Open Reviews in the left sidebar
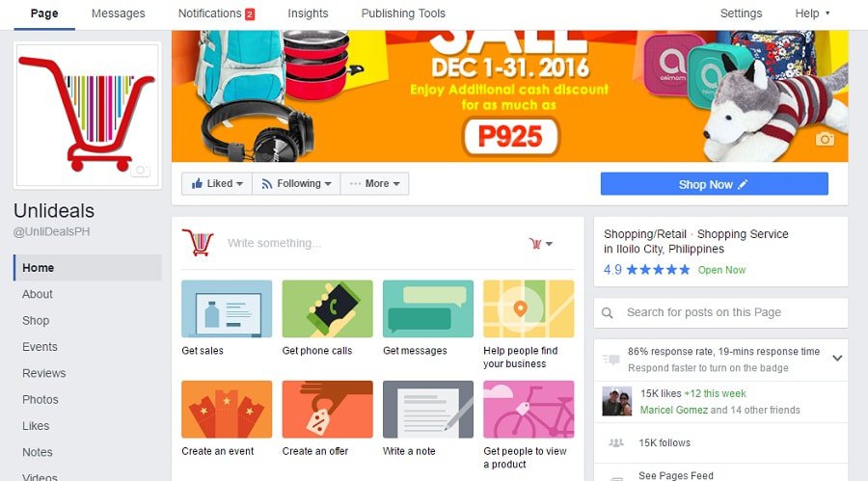The width and height of the screenshot is (868, 481). (44, 373)
